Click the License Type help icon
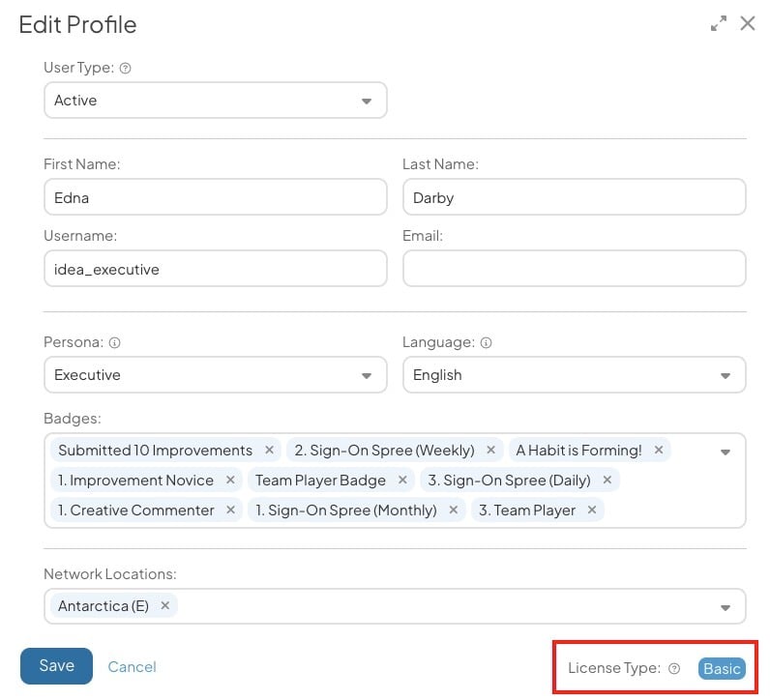 click(675, 668)
